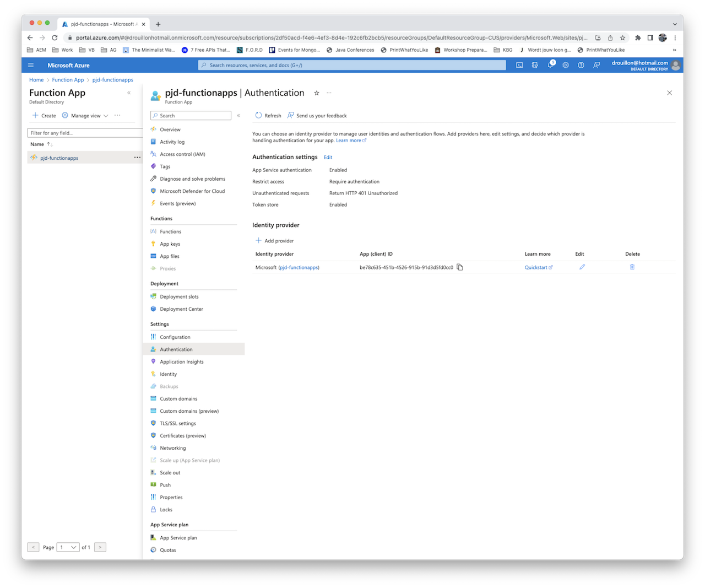Open more commands ellipsis beside Manage view

point(117,115)
